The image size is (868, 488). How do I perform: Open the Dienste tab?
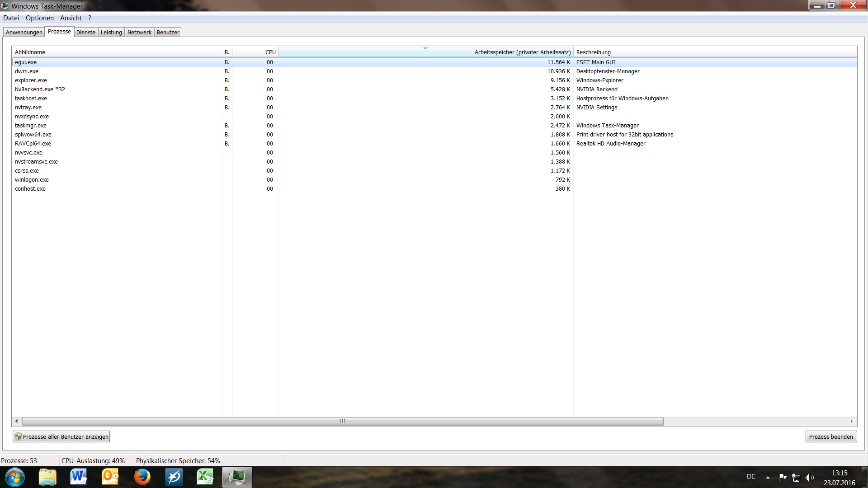click(86, 32)
